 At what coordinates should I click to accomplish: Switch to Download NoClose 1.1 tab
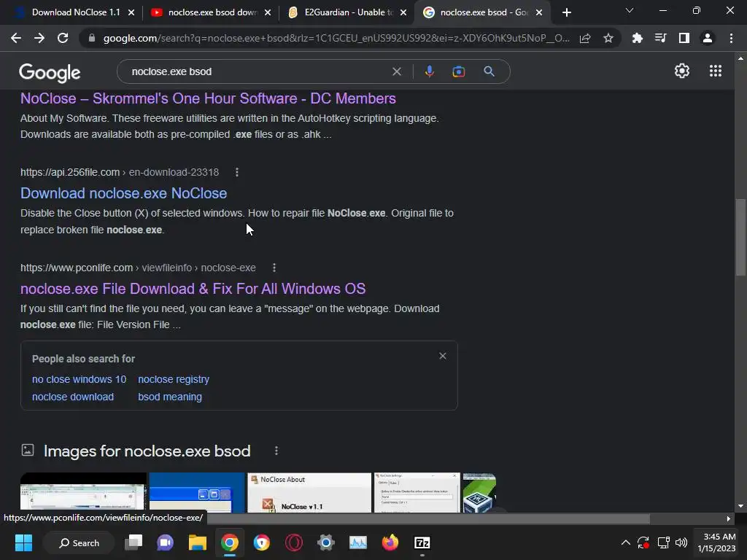[69, 12]
